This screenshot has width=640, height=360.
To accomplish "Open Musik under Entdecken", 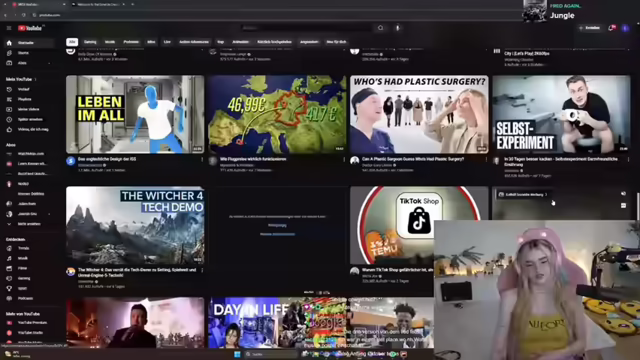I will click(x=29, y=258).
